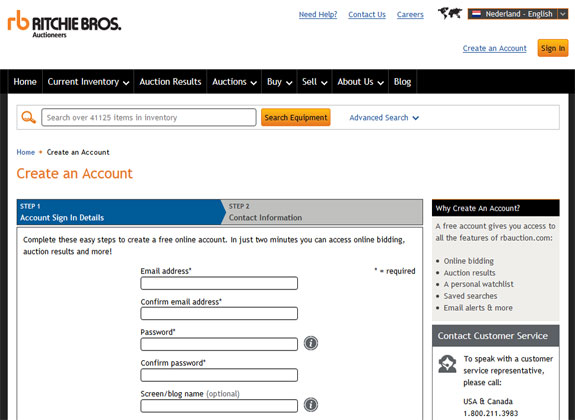Click the phone number 1.800.211.3983
The image size is (575, 420).
[x=491, y=413]
